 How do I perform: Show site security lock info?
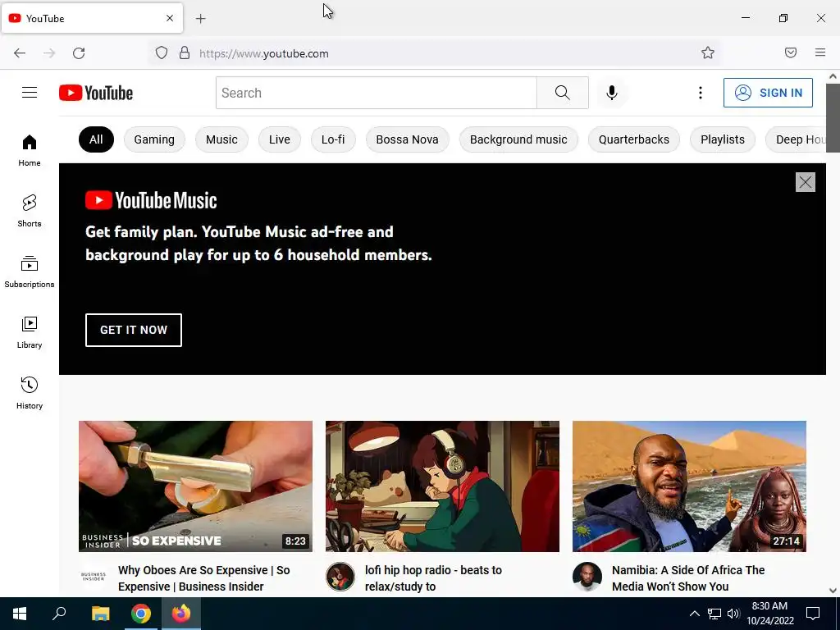pos(185,53)
